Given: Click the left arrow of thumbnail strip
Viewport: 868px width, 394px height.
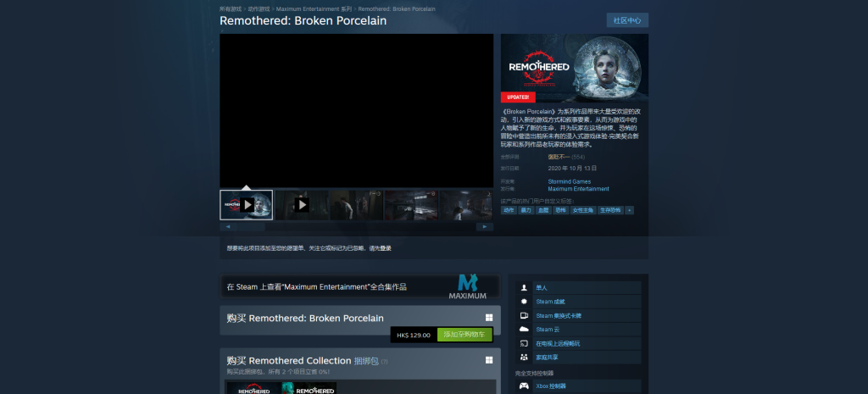Looking at the screenshot, I should click(228, 227).
